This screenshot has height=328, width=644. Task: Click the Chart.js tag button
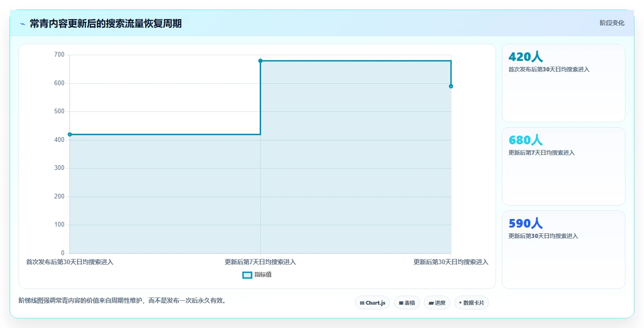(x=372, y=303)
